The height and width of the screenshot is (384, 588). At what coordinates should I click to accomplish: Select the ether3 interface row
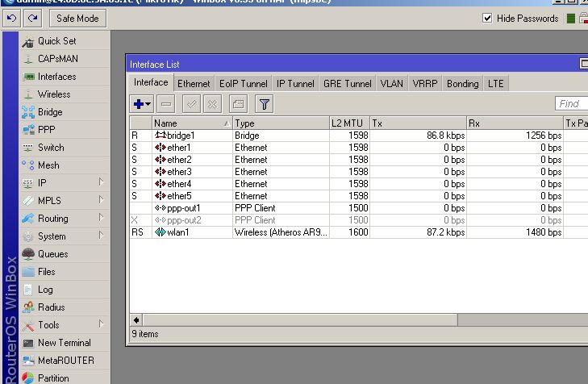coord(358,172)
